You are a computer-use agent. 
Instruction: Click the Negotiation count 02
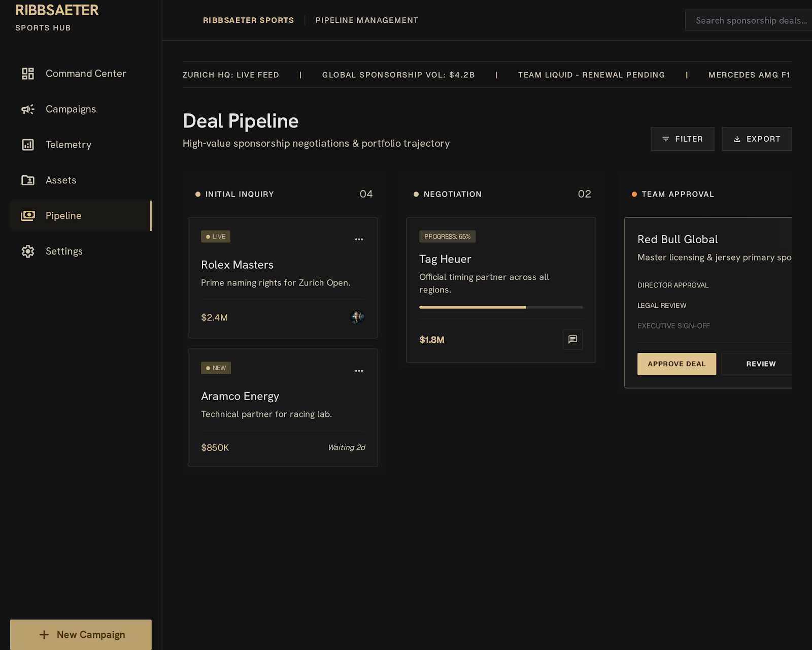[x=584, y=194]
